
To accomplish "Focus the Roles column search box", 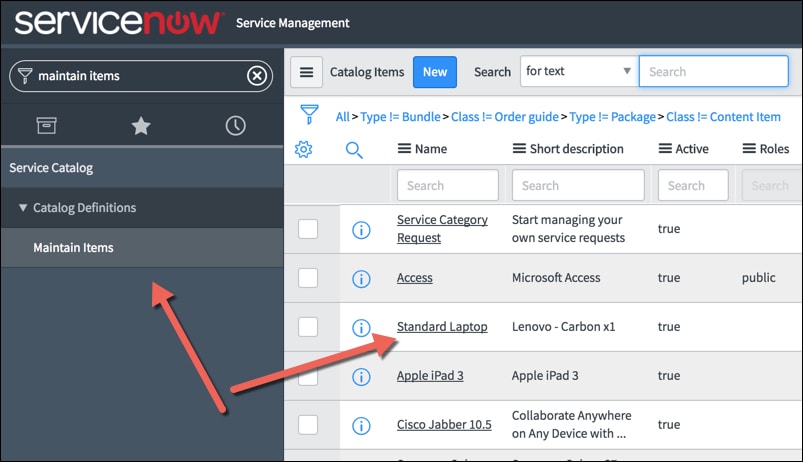I will point(771,185).
